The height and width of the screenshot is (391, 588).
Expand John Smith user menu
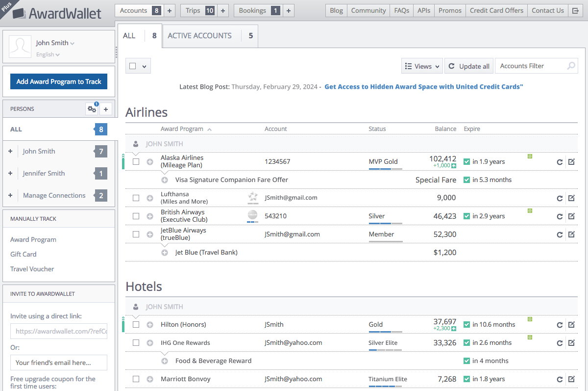point(55,43)
